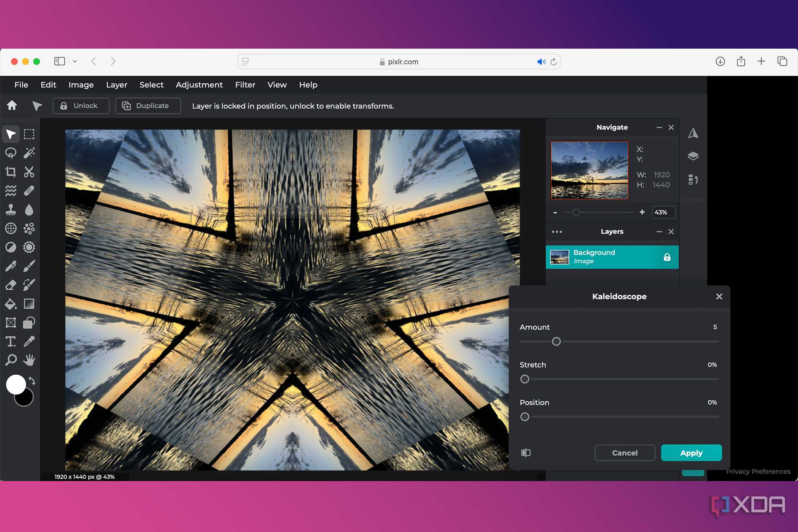Expand the sidebar options chevron in Safari

tap(75, 61)
